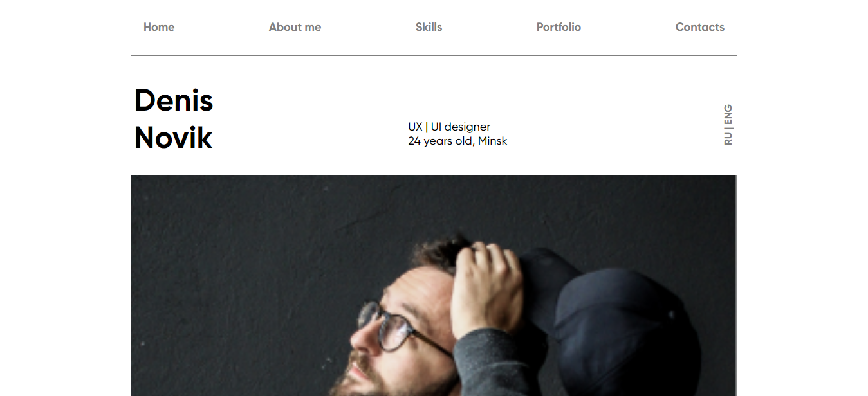Select Skills in the top navigation
868x396 pixels.
pos(429,27)
